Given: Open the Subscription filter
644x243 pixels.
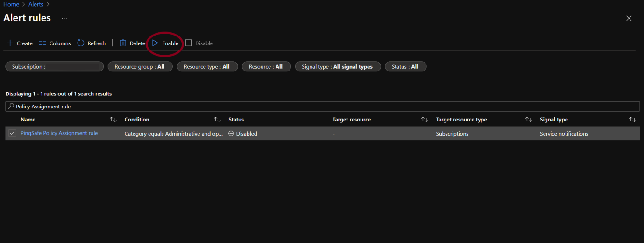Looking at the screenshot, I should tap(54, 67).
